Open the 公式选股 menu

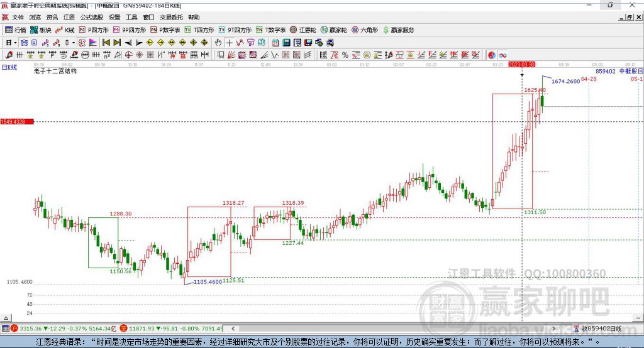pos(90,18)
